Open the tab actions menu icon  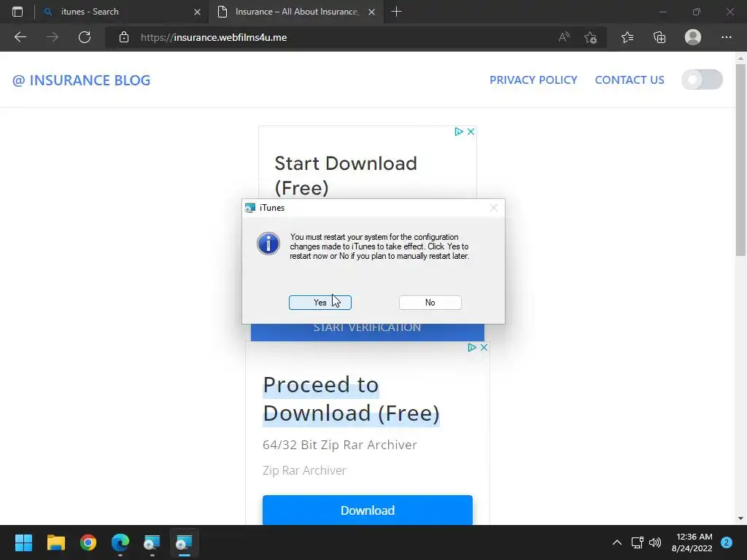point(18,12)
